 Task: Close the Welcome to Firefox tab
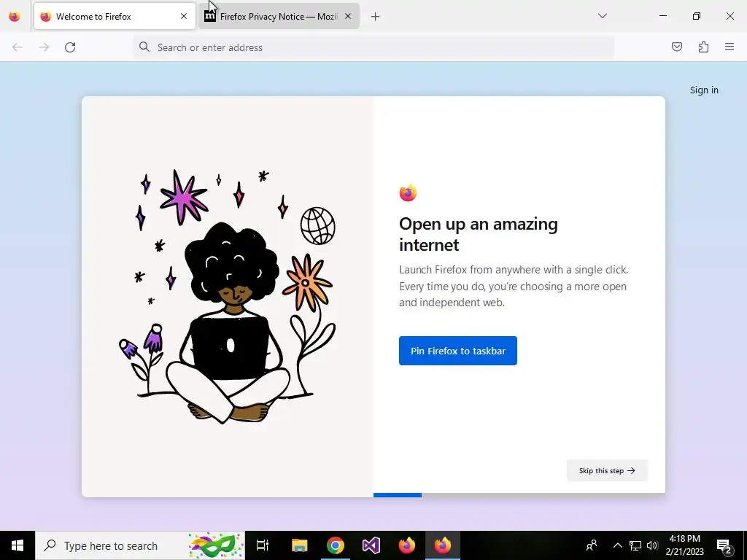184,17
